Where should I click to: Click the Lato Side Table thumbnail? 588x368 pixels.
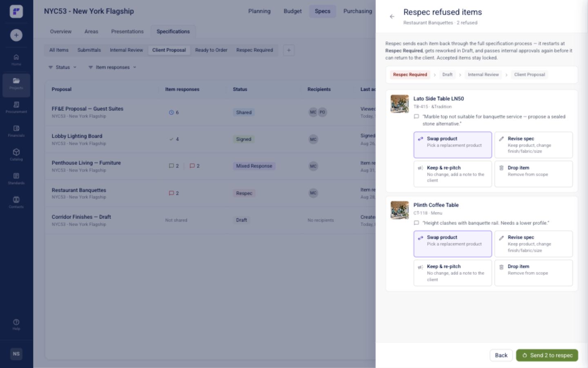tap(399, 104)
